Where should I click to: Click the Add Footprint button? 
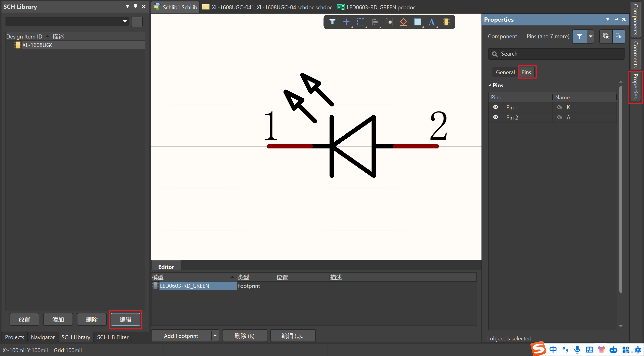pos(181,336)
